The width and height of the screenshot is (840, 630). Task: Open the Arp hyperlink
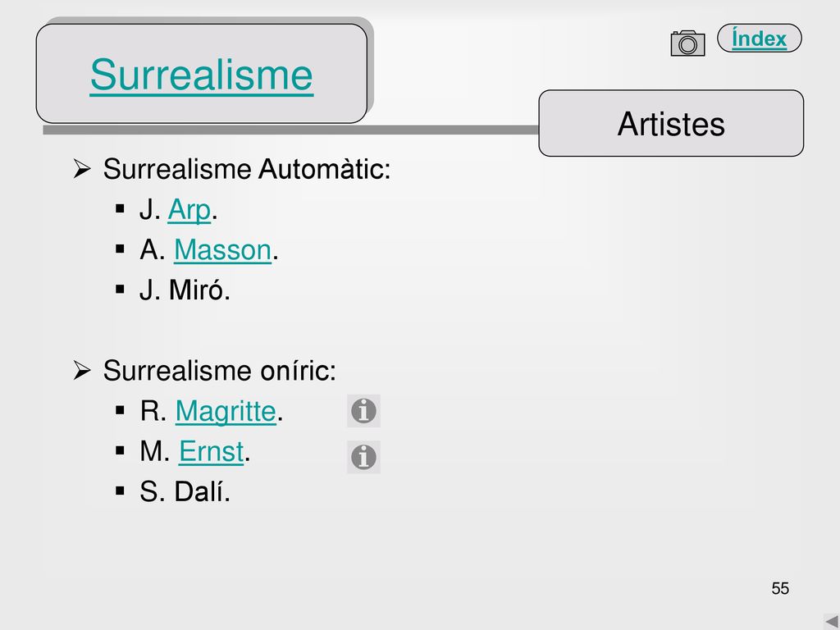click(189, 210)
